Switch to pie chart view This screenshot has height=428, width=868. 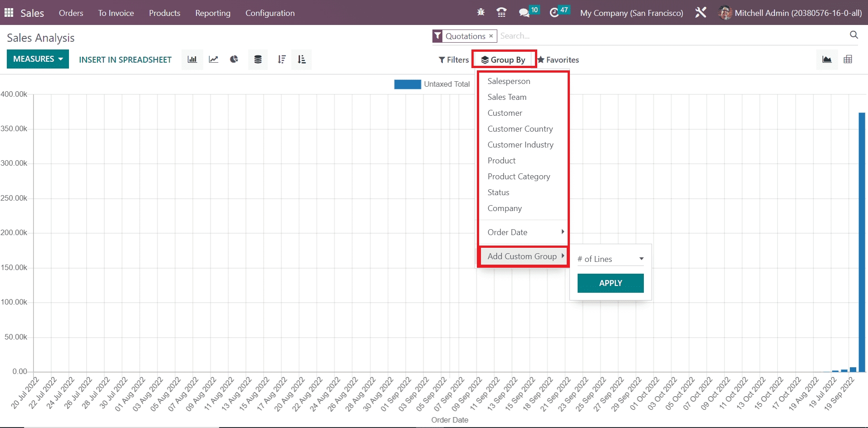234,59
